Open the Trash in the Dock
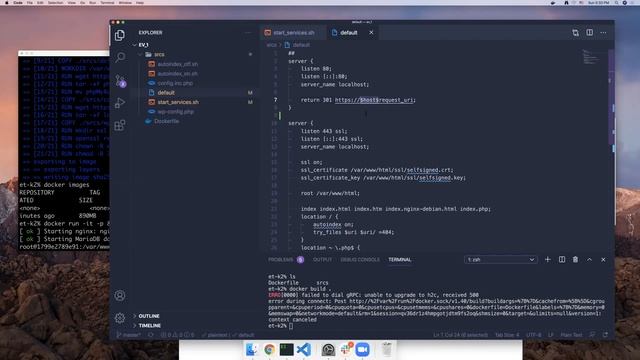The width and height of the screenshot is (640, 360). (386, 350)
